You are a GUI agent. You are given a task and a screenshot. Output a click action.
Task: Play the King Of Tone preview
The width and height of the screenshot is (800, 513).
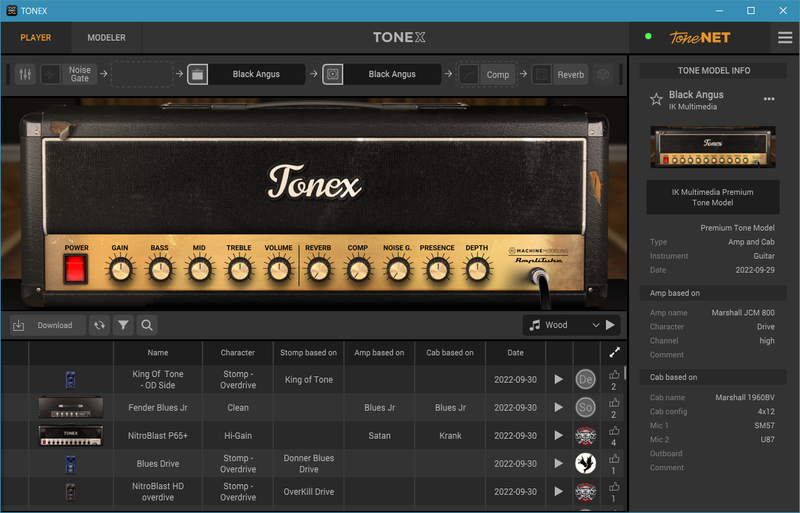click(559, 379)
